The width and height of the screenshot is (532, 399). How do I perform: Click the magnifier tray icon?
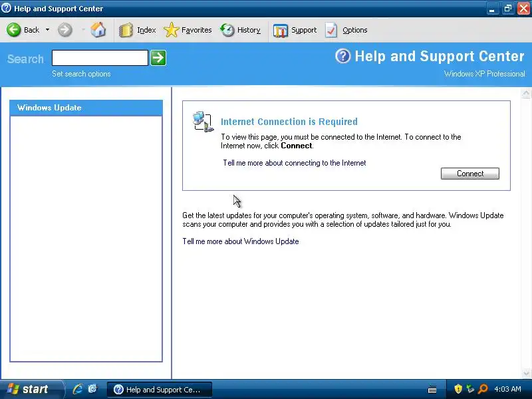(483, 389)
